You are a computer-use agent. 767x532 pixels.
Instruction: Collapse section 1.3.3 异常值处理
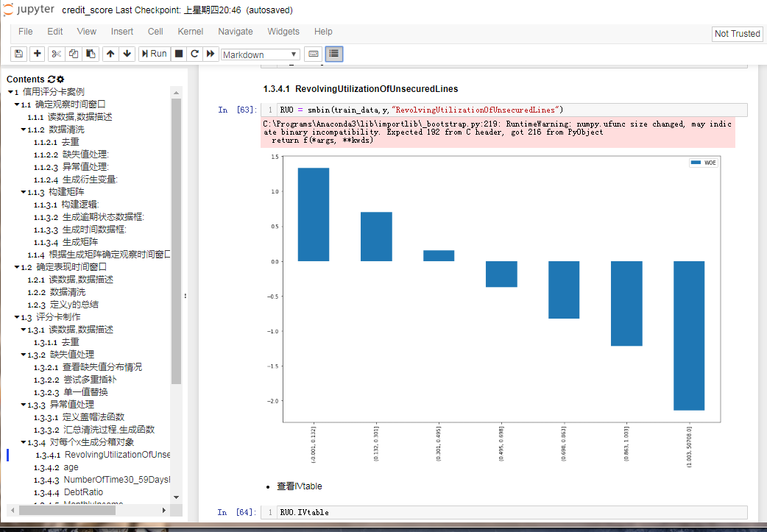pyautogui.click(x=24, y=405)
